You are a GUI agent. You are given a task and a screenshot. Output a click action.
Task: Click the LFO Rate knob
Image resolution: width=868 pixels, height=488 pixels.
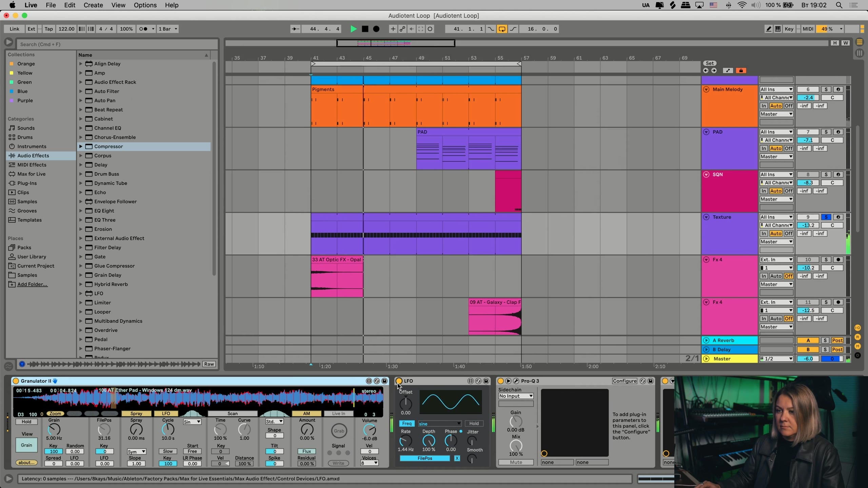(x=406, y=441)
